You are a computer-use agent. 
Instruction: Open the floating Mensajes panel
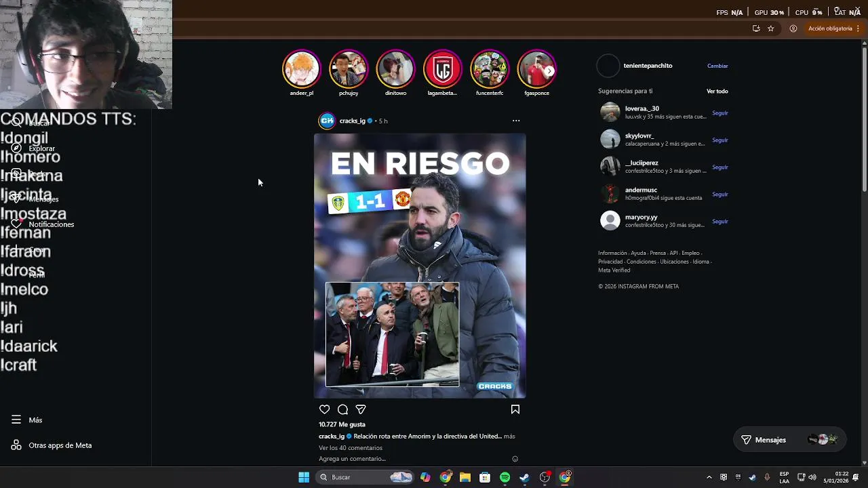[x=790, y=440]
